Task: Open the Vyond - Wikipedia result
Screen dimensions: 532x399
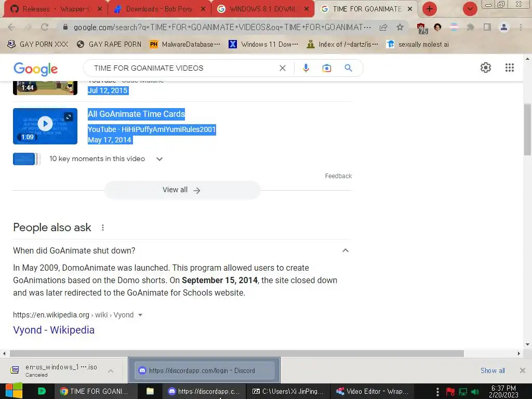Action: (54, 330)
